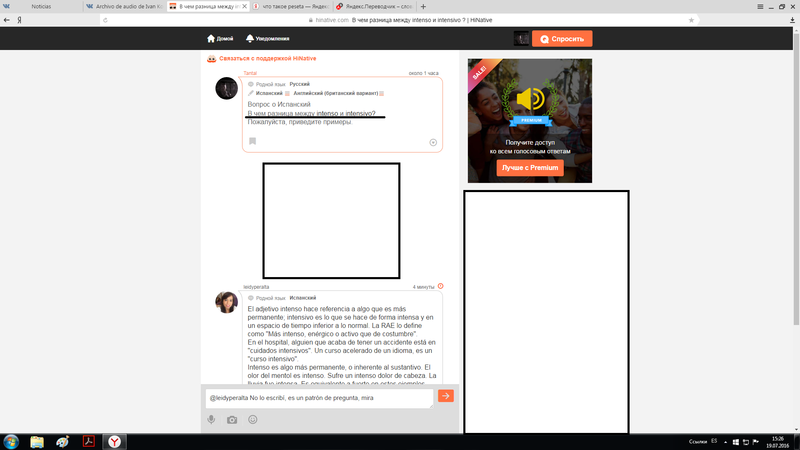Bookmark page with the address bar star

(691, 20)
